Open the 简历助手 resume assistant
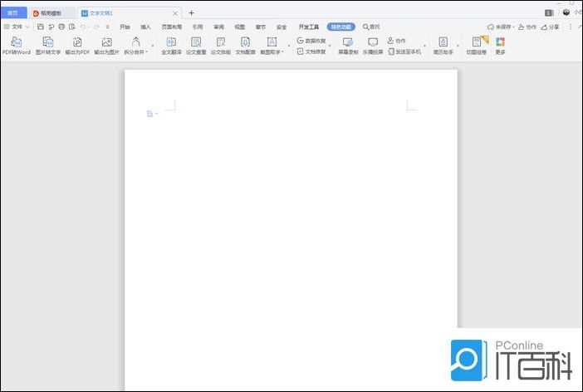The height and width of the screenshot is (392, 583). 443,45
